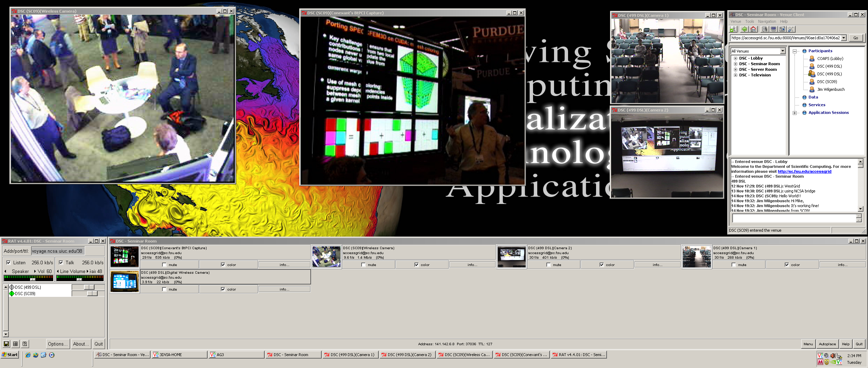Image resolution: width=868 pixels, height=368 pixels.
Task: Open the All Venues dropdown
Action: tap(783, 51)
